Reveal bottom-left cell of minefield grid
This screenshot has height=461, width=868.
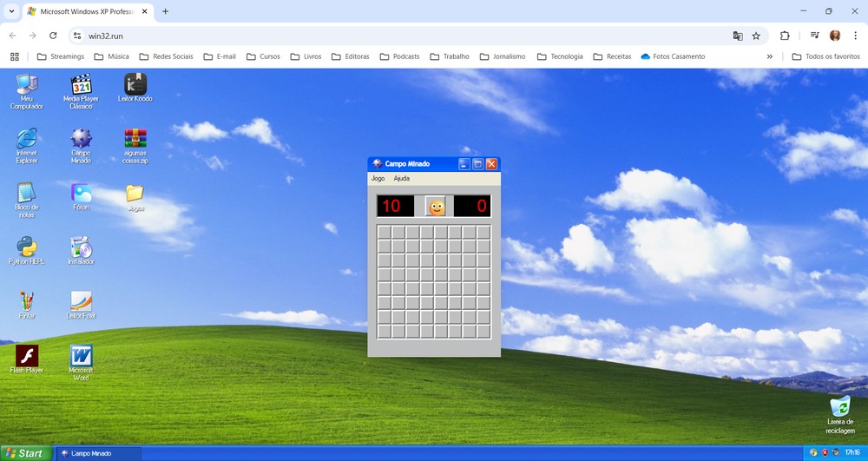pos(385,331)
